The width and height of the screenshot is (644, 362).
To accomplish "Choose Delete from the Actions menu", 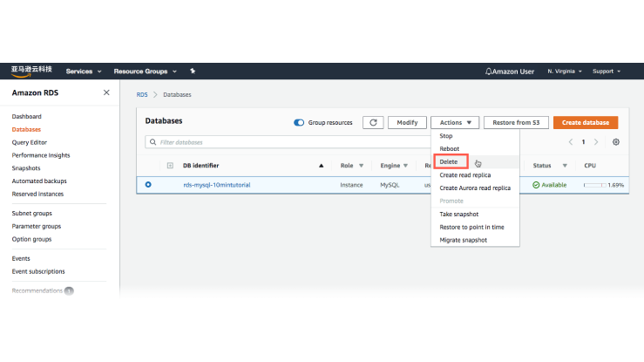I will tap(449, 161).
